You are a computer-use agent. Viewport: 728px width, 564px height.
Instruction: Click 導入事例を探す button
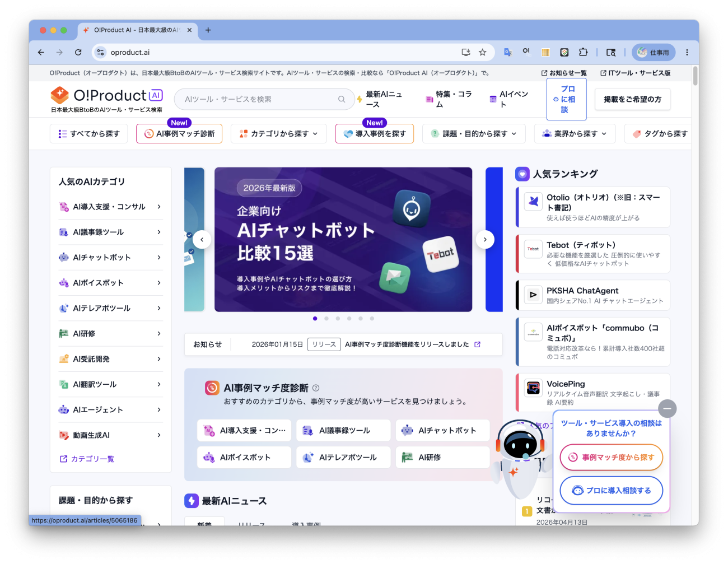click(x=375, y=134)
